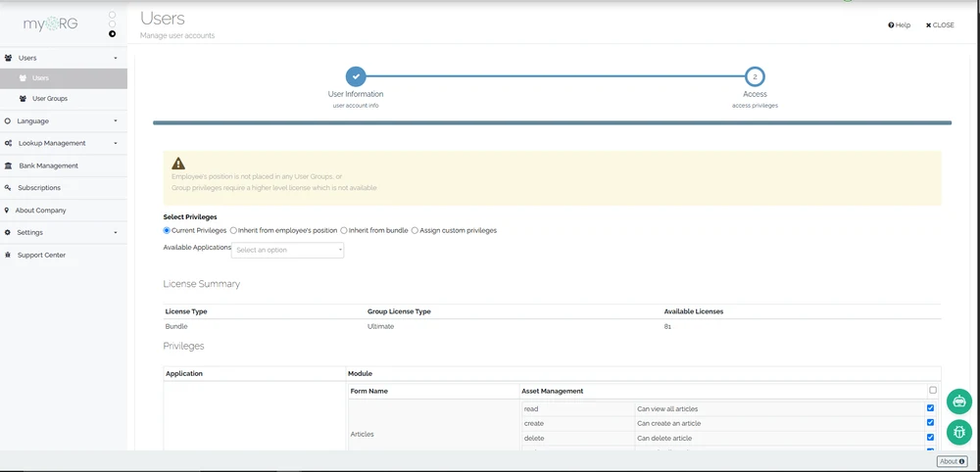The image size is (980, 472).
Task: Click the License Type column header
Action: 186,311
